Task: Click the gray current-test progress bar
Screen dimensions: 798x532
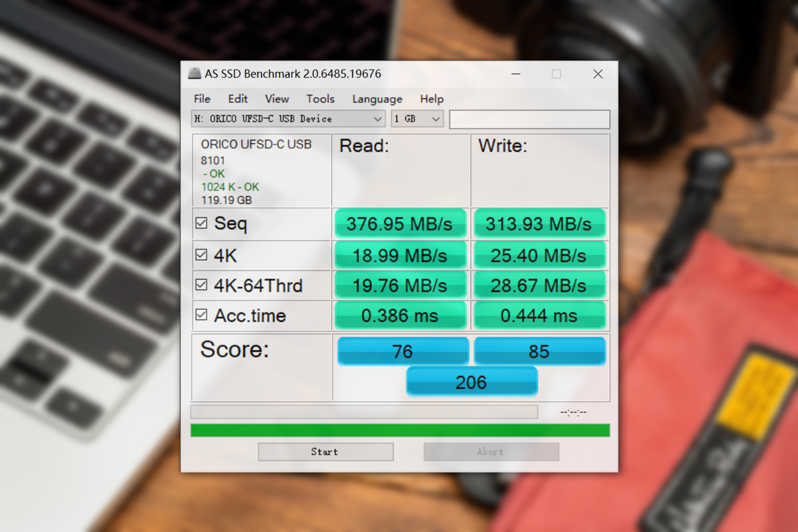Action: [364, 412]
